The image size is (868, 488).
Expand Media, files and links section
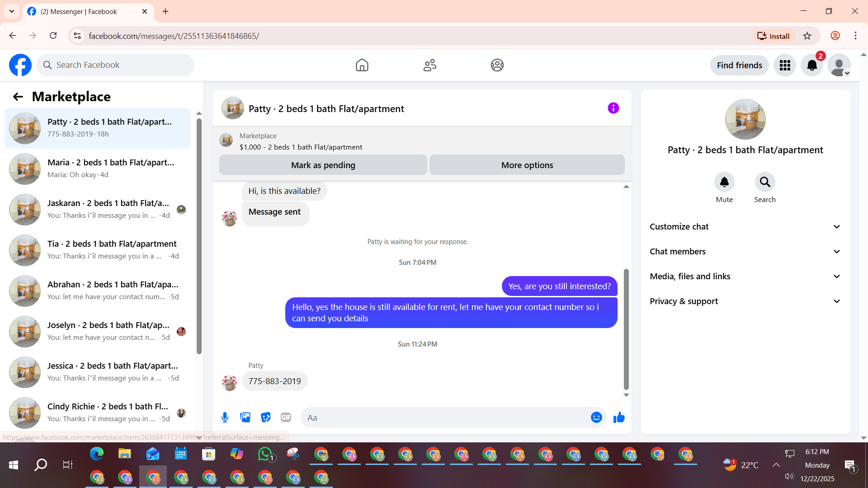coord(745,277)
